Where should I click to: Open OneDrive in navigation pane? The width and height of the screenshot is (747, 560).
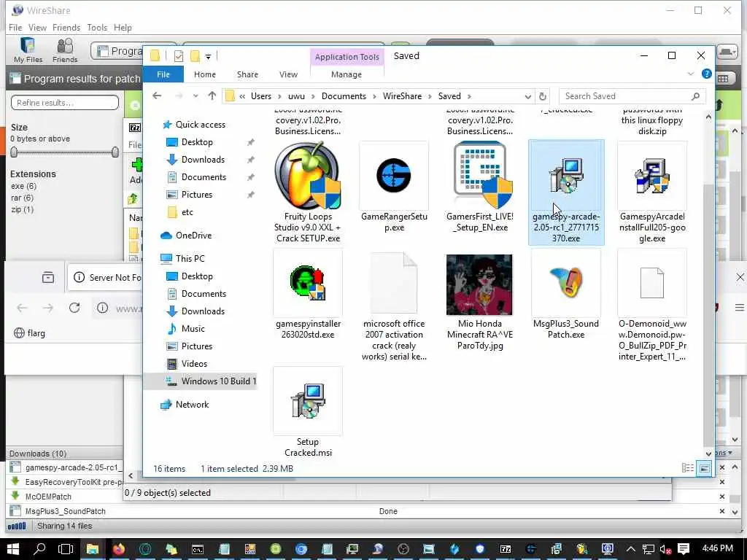(193, 236)
